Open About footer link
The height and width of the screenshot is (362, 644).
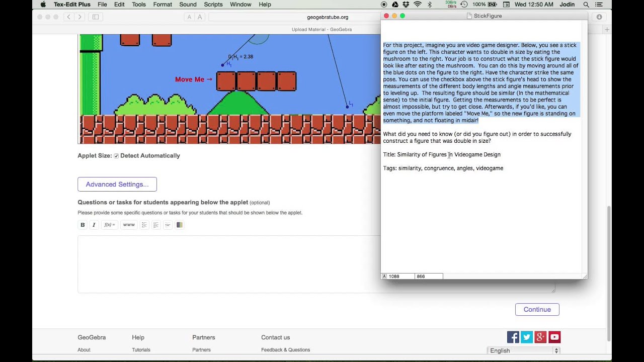coord(84,349)
